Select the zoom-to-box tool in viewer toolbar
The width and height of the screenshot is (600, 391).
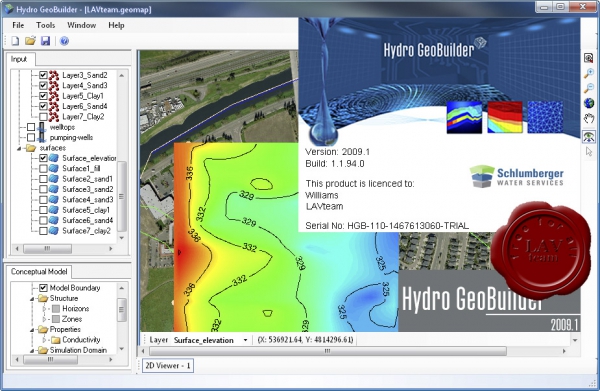pyautogui.click(x=589, y=58)
